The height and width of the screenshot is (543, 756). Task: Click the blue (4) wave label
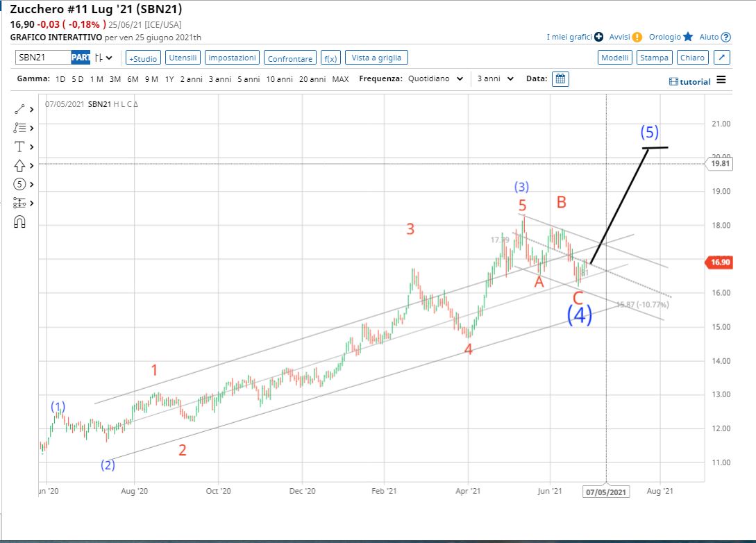coord(579,315)
